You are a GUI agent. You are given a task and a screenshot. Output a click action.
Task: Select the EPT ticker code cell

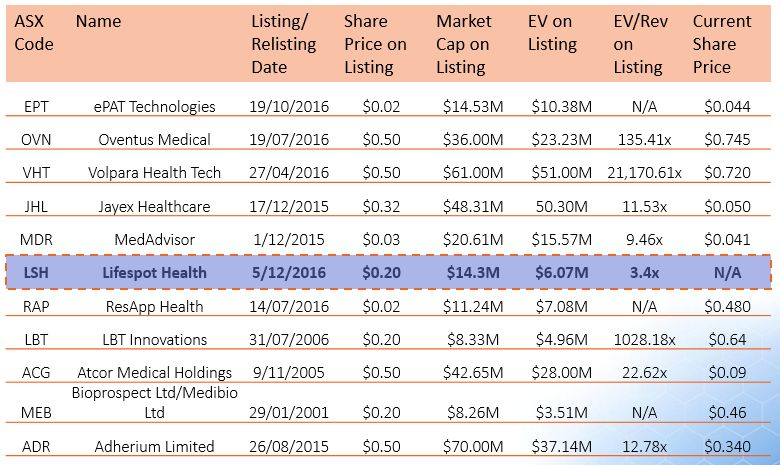point(36,107)
